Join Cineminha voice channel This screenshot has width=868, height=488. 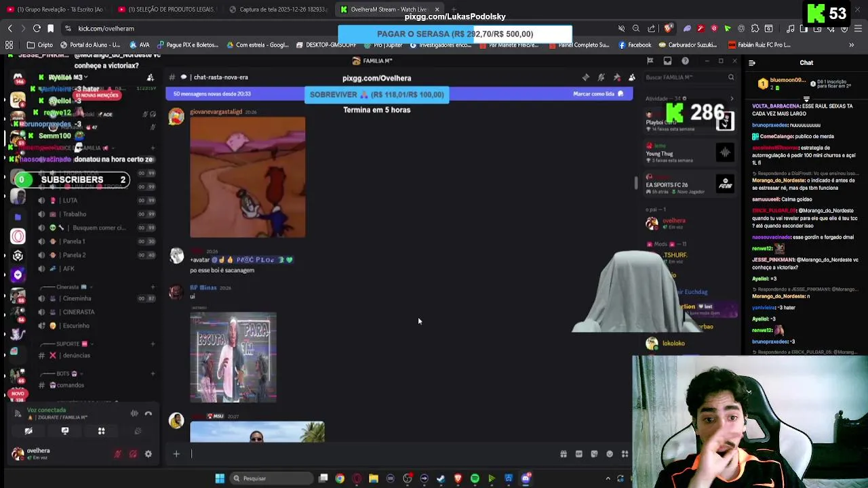(95, 298)
